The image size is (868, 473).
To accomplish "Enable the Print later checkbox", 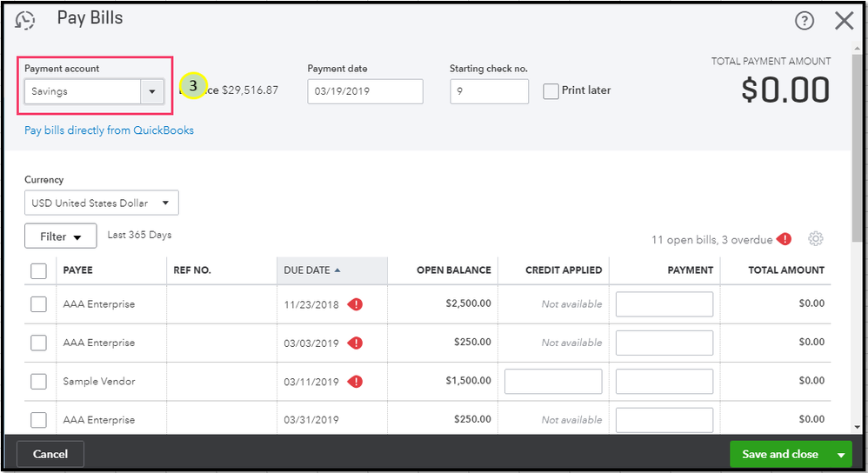I will point(551,91).
